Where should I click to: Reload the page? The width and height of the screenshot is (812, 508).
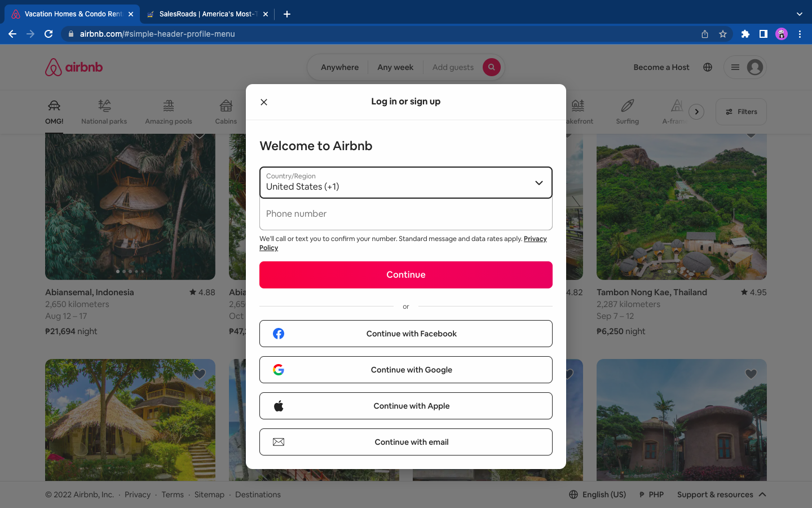[48, 34]
